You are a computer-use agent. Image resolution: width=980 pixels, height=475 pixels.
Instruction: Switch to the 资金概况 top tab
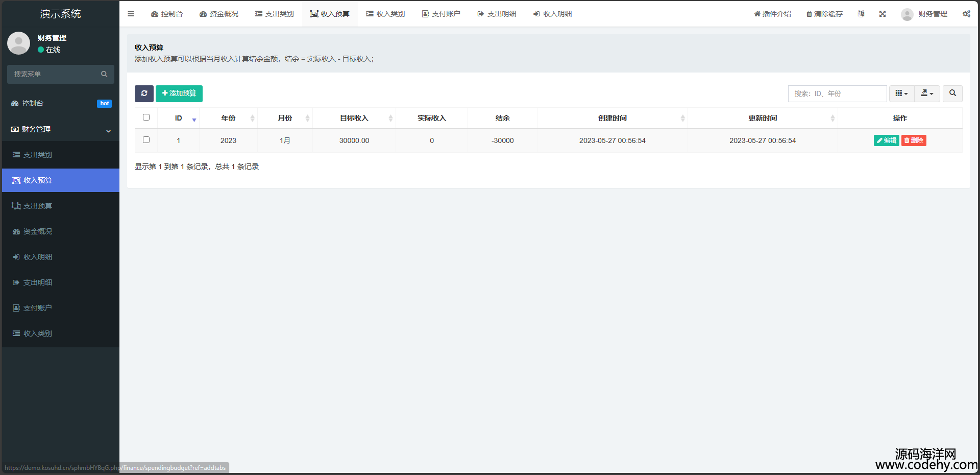[x=219, y=14]
